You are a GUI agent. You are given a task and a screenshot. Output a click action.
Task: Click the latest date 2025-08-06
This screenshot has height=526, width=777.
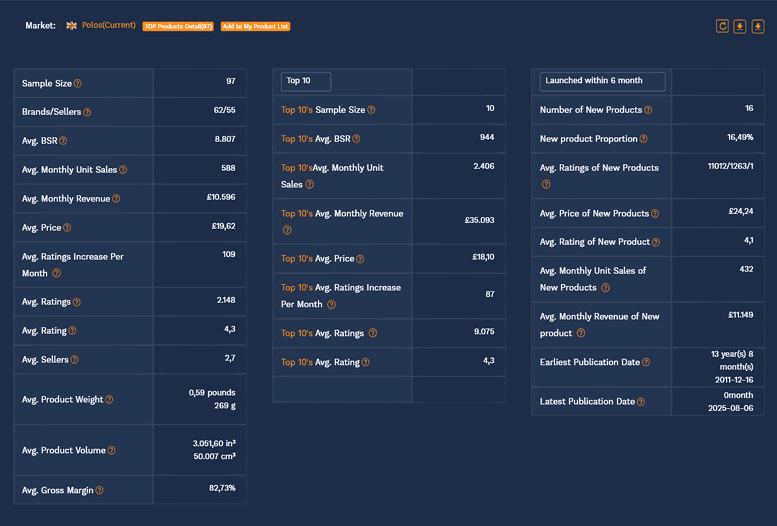click(x=730, y=408)
